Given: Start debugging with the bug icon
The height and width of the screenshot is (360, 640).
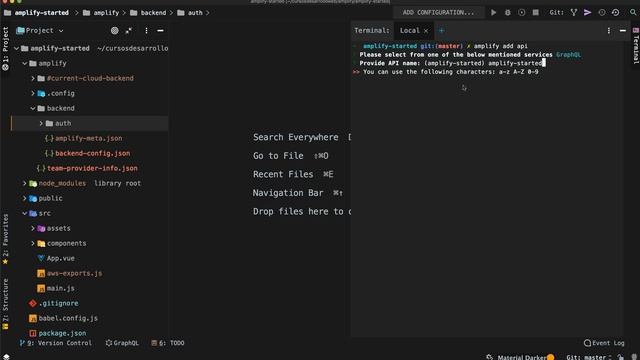Looking at the screenshot, I should click(x=507, y=13).
